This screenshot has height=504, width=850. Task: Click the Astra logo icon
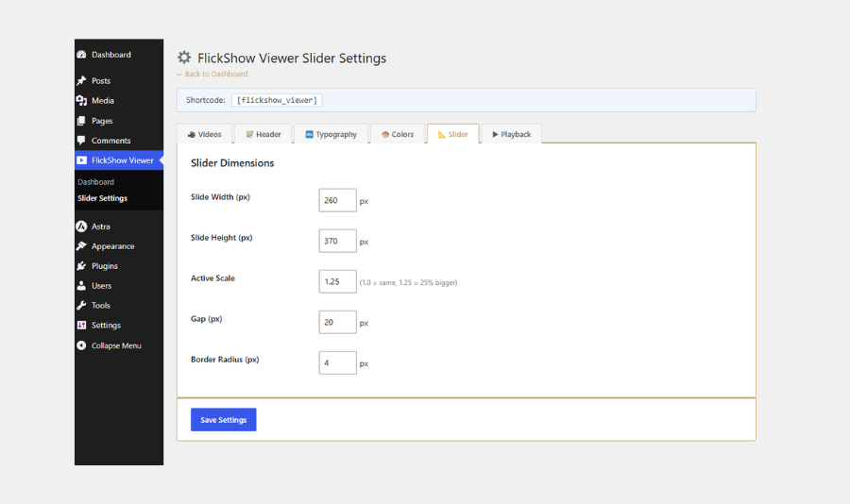[x=81, y=227]
